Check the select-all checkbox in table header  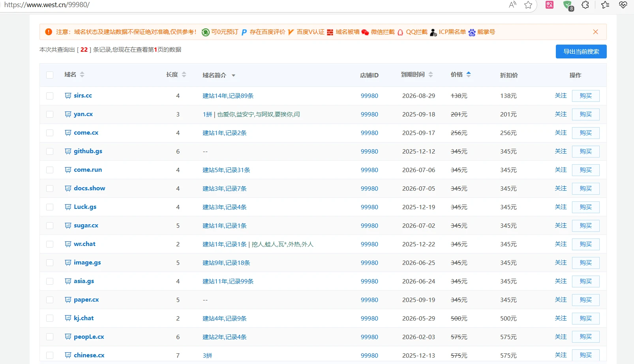tap(49, 75)
